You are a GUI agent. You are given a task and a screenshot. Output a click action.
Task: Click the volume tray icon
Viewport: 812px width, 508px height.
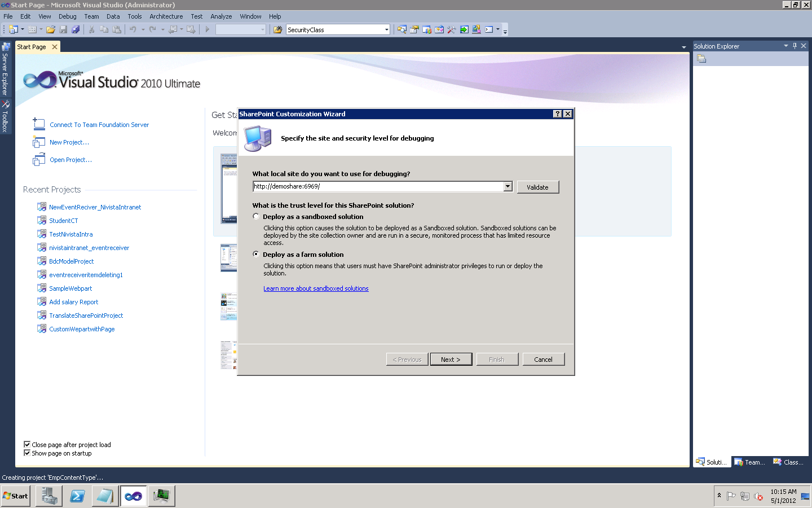click(x=758, y=497)
